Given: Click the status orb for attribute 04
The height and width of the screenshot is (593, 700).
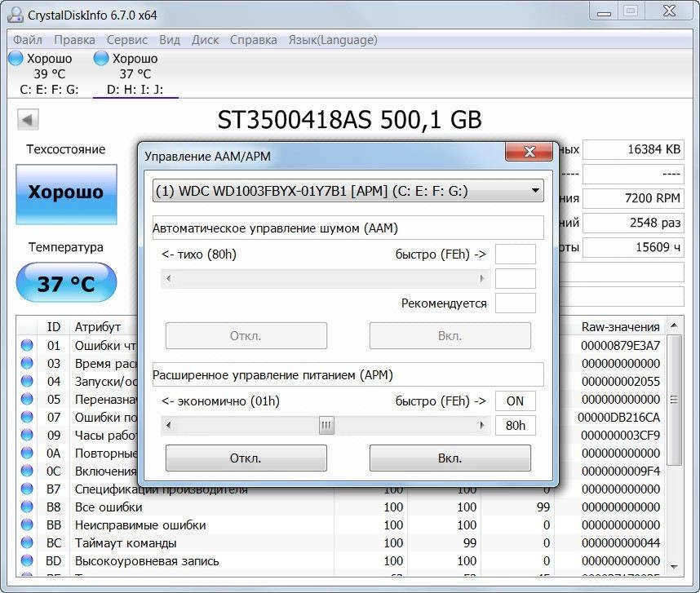Looking at the screenshot, I should 27,381.
